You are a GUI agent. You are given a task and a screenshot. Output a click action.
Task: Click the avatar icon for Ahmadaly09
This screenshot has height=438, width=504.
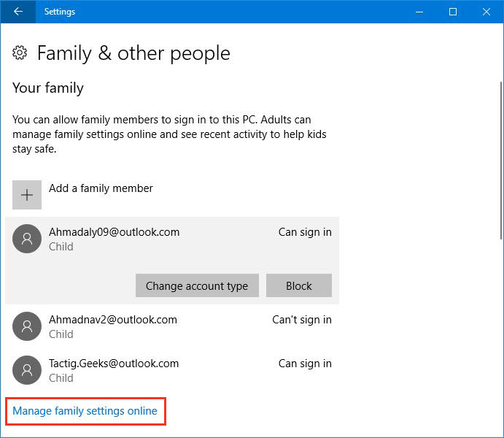click(x=27, y=239)
